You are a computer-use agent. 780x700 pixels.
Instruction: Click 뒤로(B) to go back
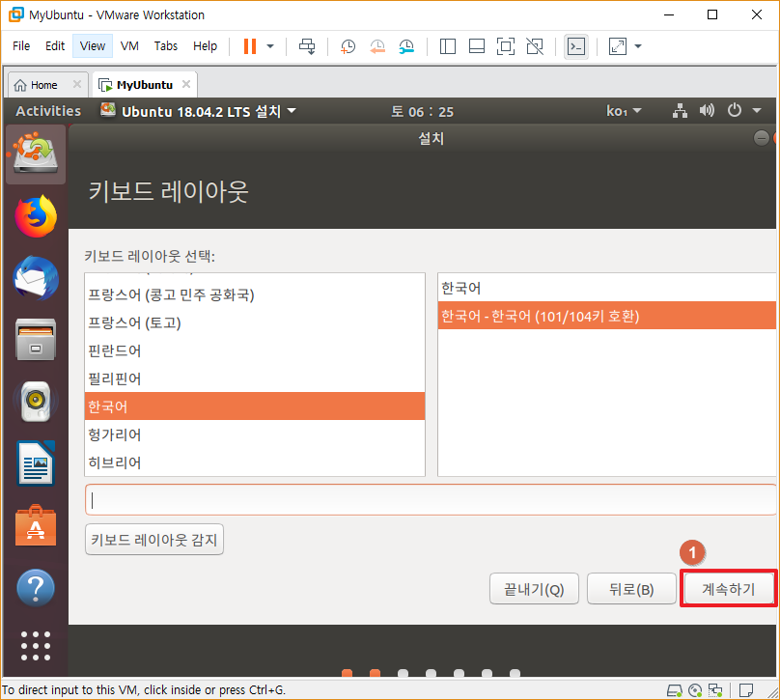pyautogui.click(x=631, y=589)
